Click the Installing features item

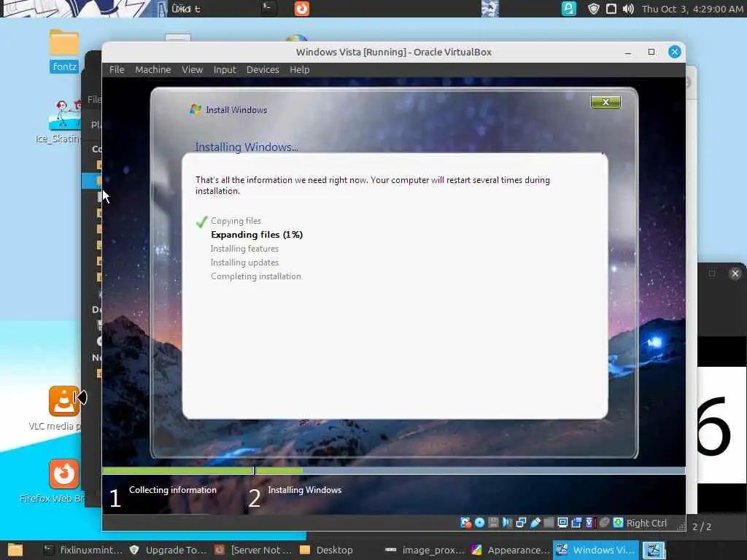(x=244, y=249)
